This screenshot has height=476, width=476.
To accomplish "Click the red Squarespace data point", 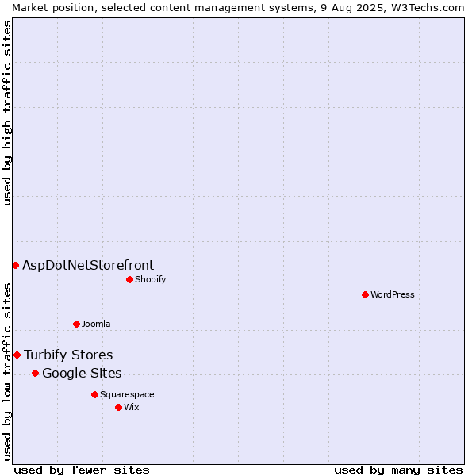I will pyautogui.click(x=94, y=394).
